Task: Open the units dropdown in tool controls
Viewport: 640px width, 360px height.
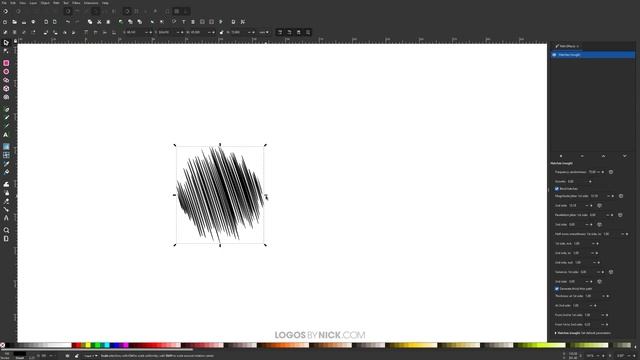Action: coord(264,32)
